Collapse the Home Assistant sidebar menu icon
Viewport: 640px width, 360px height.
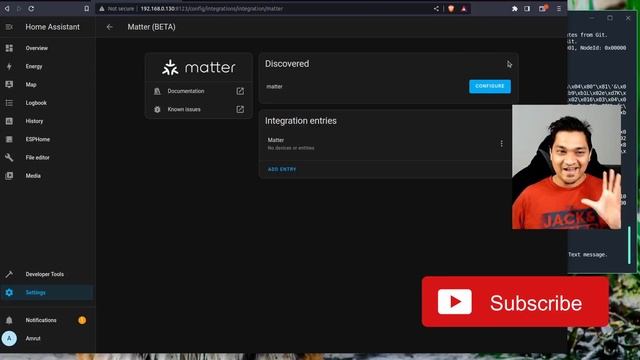(9, 27)
